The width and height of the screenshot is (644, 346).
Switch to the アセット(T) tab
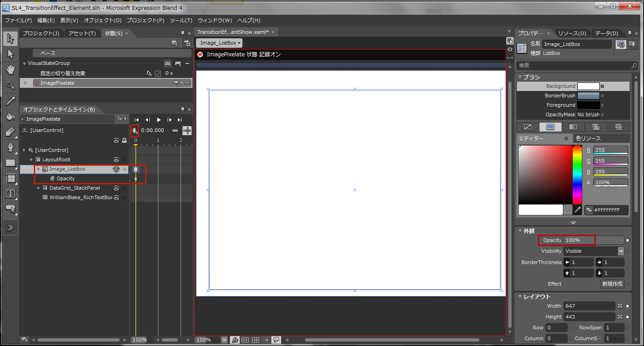point(82,33)
